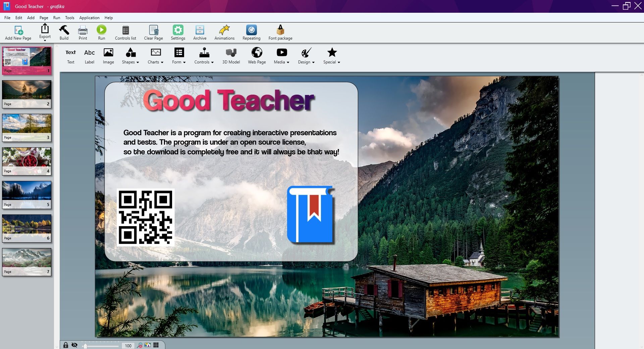Screen dimensions: 644x349
Task: Click the Build hammer icon
Action: pos(64,33)
